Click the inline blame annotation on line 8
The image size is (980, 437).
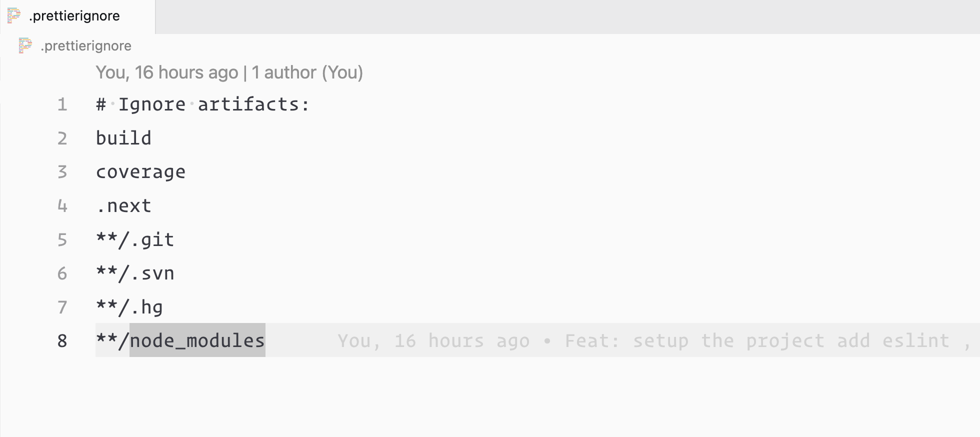tap(650, 341)
